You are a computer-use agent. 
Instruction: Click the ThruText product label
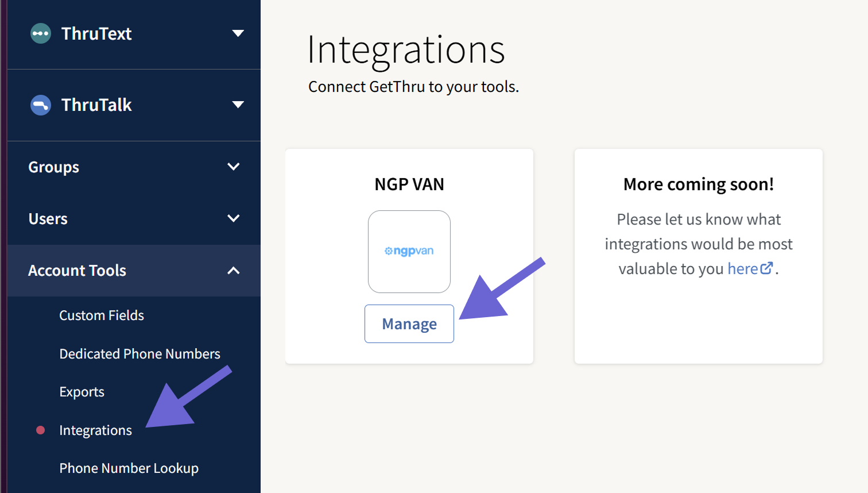[96, 33]
